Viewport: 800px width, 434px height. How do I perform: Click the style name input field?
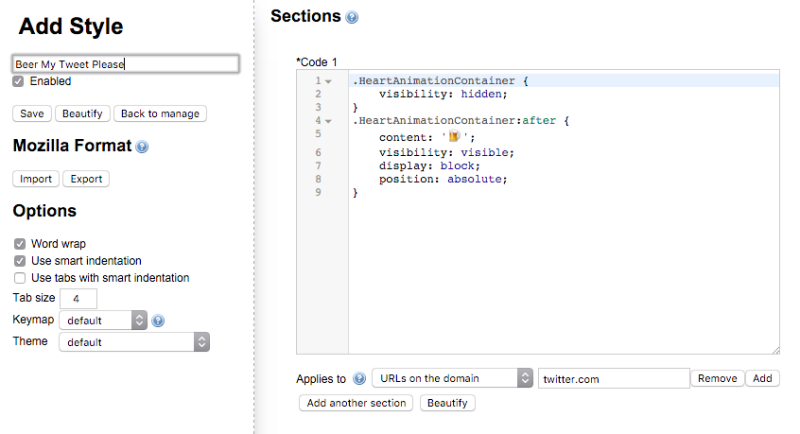click(x=125, y=64)
